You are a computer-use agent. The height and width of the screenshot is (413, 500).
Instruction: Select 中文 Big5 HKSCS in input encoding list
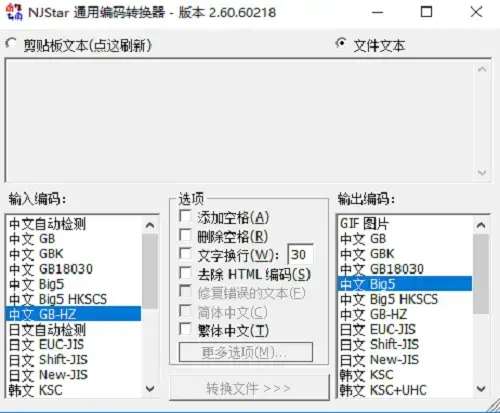[x=74, y=299]
